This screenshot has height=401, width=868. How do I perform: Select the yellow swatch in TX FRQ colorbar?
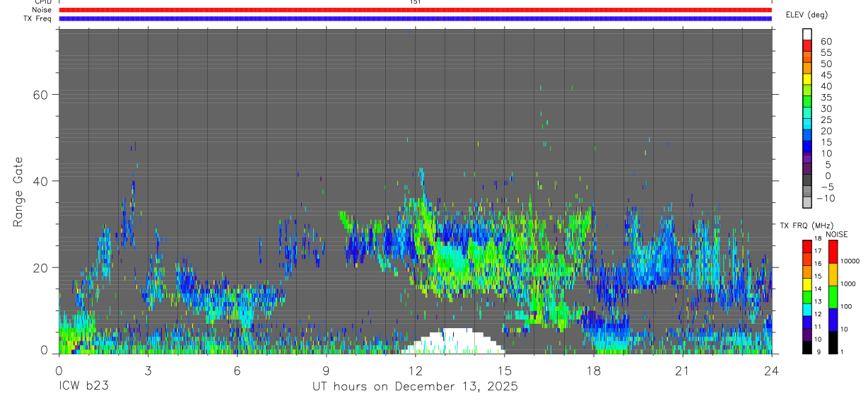807,284
